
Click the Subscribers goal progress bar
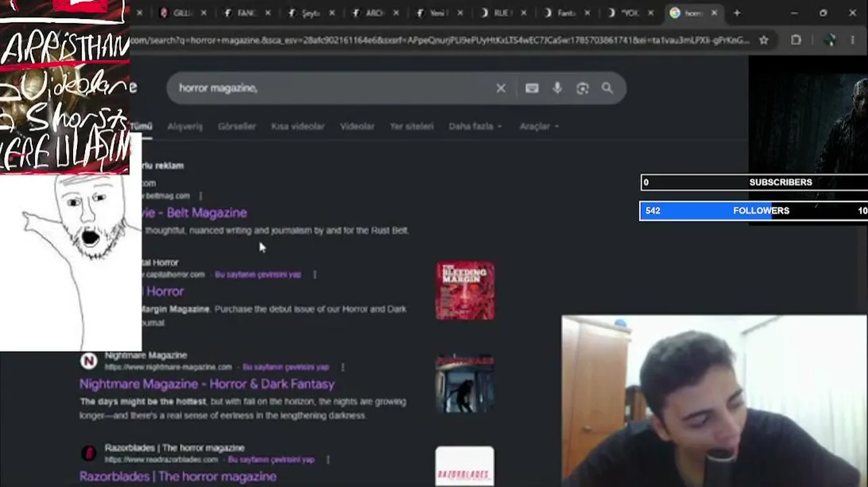pos(754,183)
